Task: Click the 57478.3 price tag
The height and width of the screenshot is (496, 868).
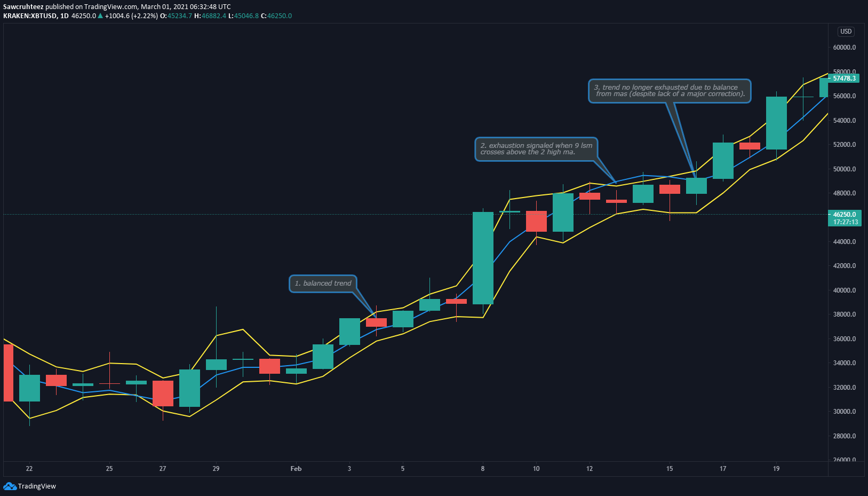Action: tap(844, 78)
